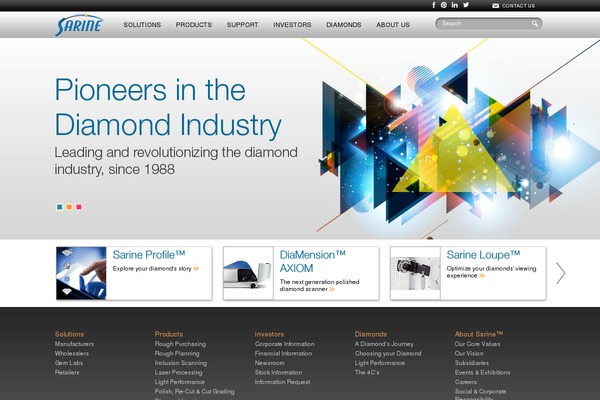This screenshot has width=600, height=400.
Task: Select the pink slide indicator
Action: 79,207
